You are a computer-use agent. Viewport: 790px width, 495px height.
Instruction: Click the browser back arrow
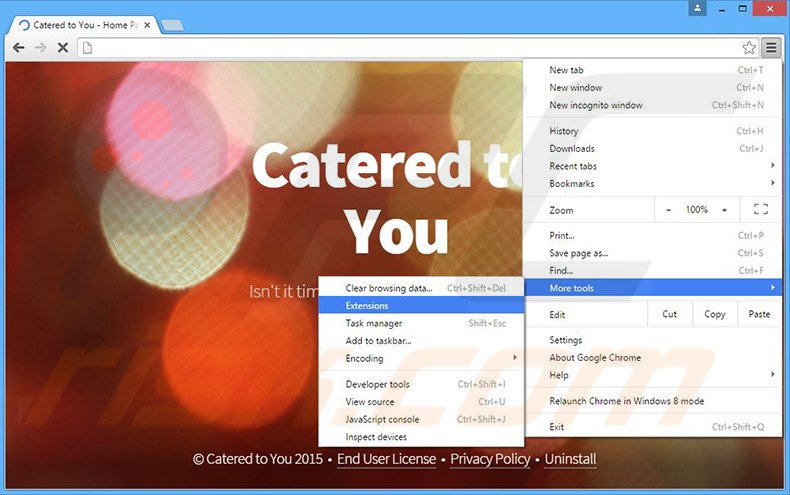click(x=19, y=48)
